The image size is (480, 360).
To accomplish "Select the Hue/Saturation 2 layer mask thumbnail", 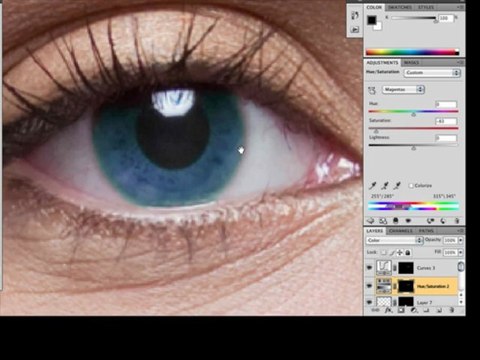I will click(x=406, y=286).
